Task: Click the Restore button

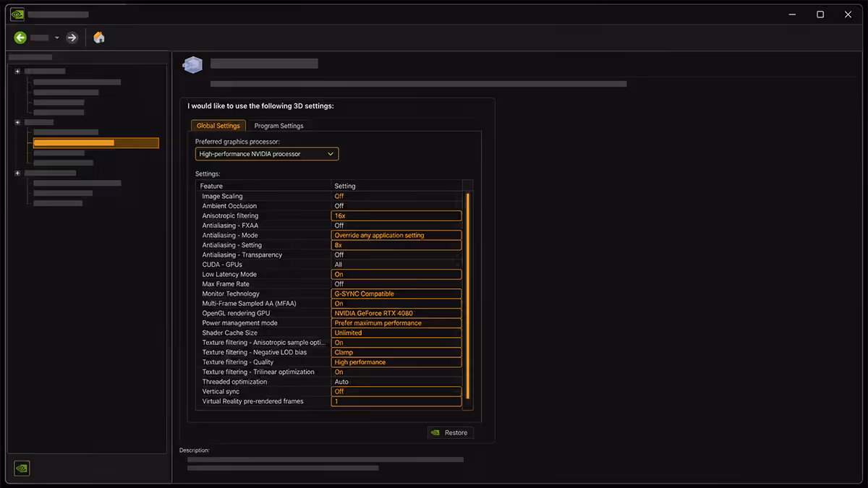Action: pyautogui.click(x=450, y=432)
